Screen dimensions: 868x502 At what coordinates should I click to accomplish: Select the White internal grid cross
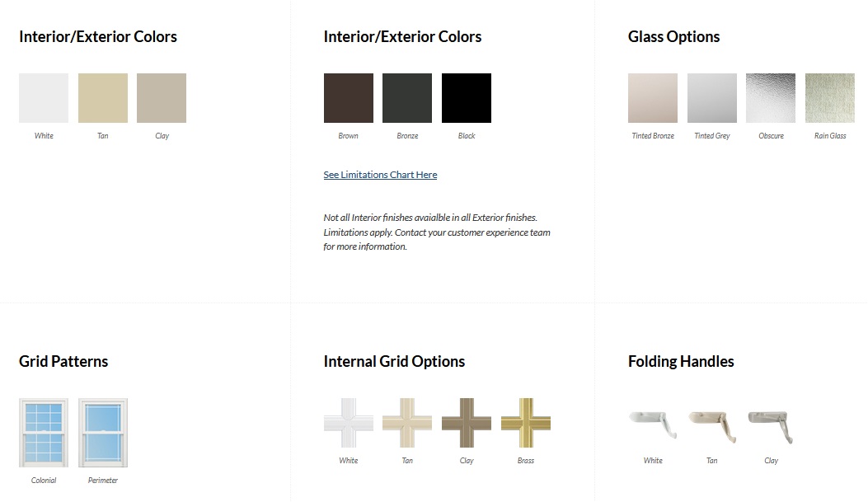[349, 423]
